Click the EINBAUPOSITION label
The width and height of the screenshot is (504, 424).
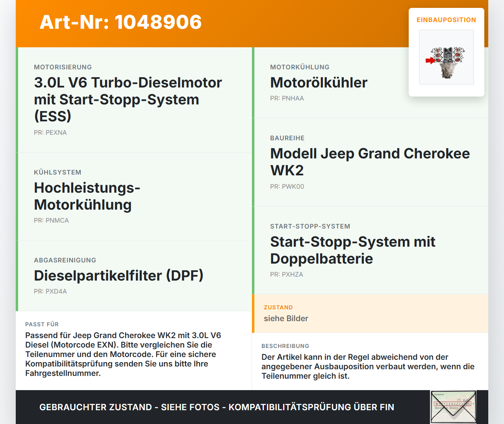point(447,20)
